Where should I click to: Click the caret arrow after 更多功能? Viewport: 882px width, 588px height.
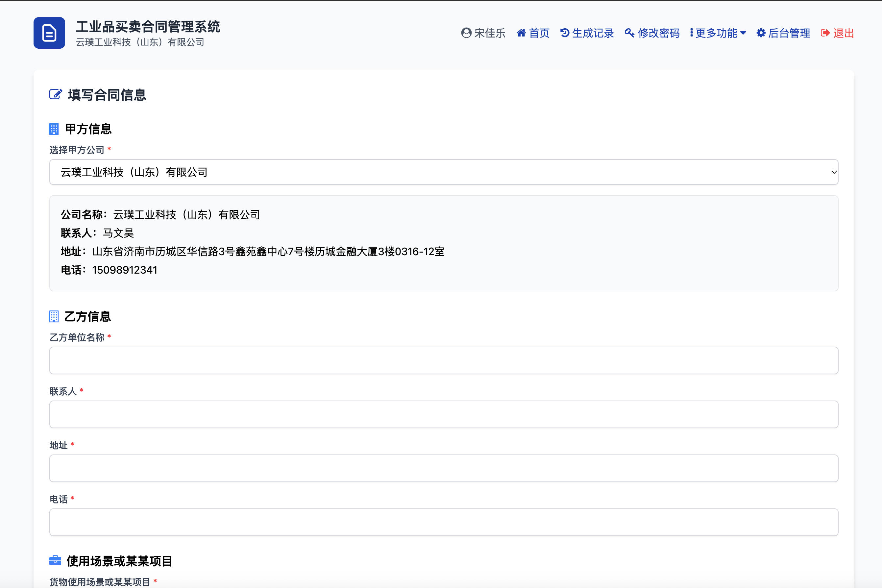click(x=743, y=33)
